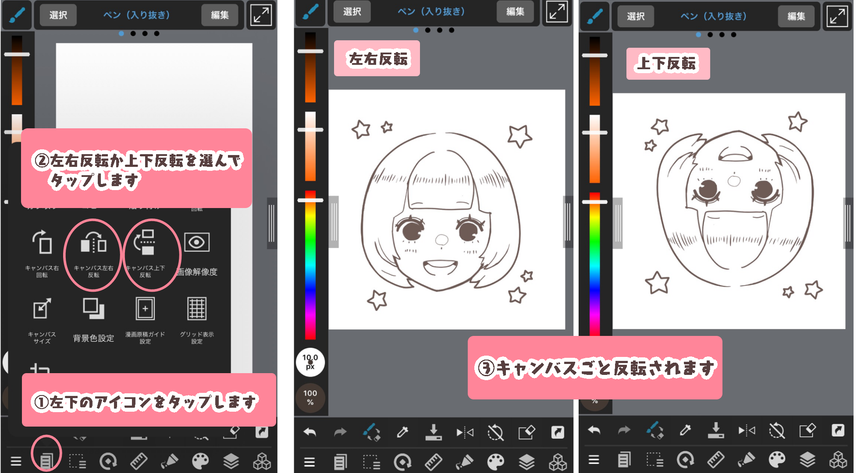Open canvas menu icon in middle screen bottom bar
Screen dimensions: 868x473
(x=340, y=462)
